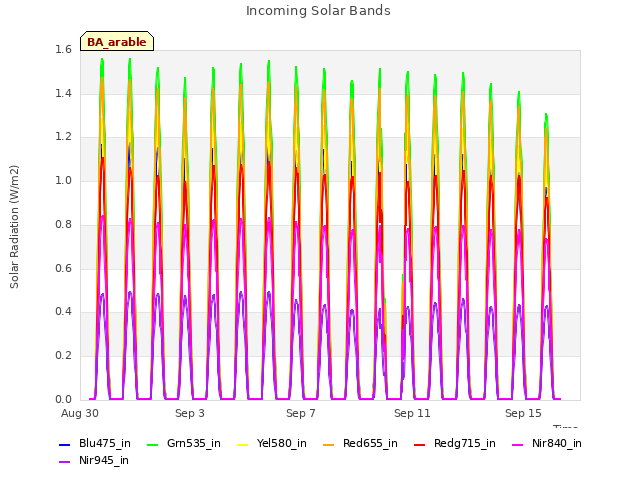Toggle the Nir945_in legend label
640x480 pixels.
[104, 460]
